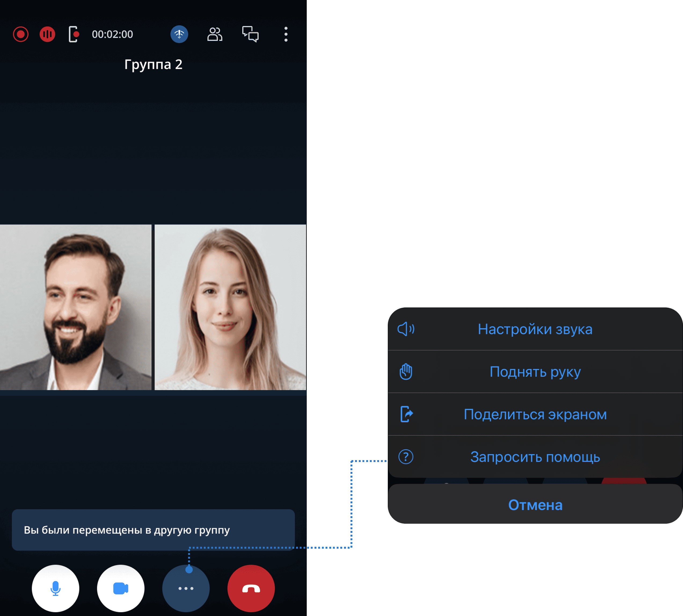Viewport: 683px width, 616px height.
Task: Open the vertical three-dot options menu
Action: (286, 34)
